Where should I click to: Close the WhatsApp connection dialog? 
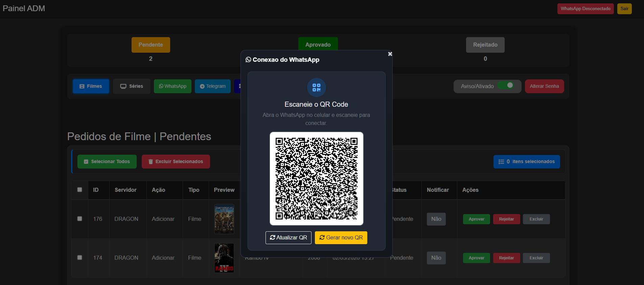390,54
